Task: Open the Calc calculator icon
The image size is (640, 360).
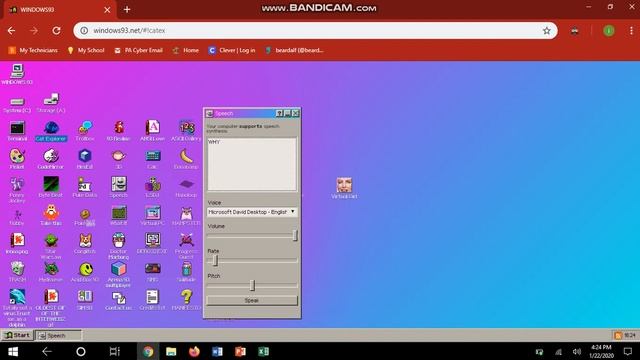Action: pyautogui.click(x=152, y=159)
